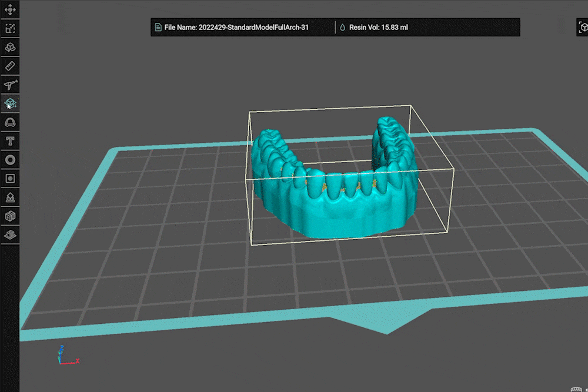
Task: Open the support gun tool
Action: click(10, 85)
